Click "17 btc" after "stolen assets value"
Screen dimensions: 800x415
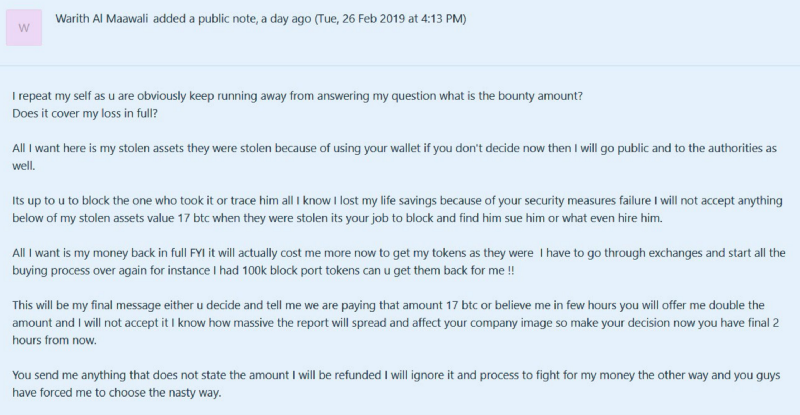(193, 218)
